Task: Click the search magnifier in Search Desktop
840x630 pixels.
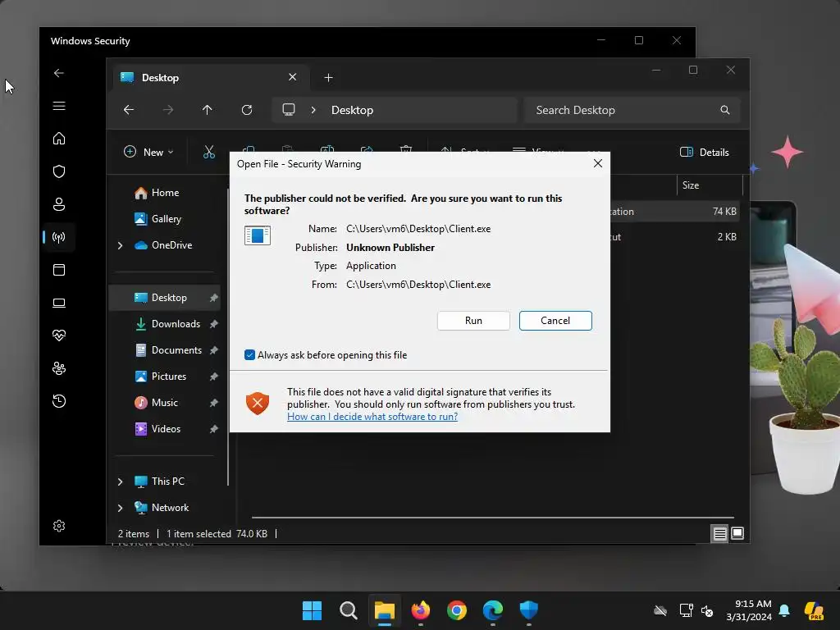Action: pos(725,110)
